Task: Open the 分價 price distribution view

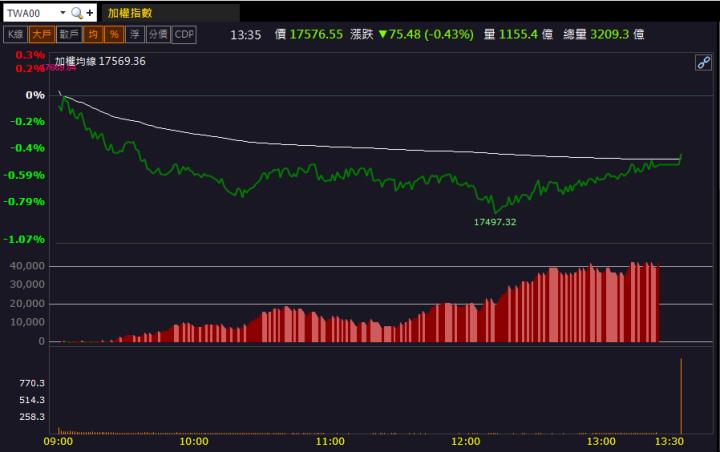Action: (x=158, y=34)
